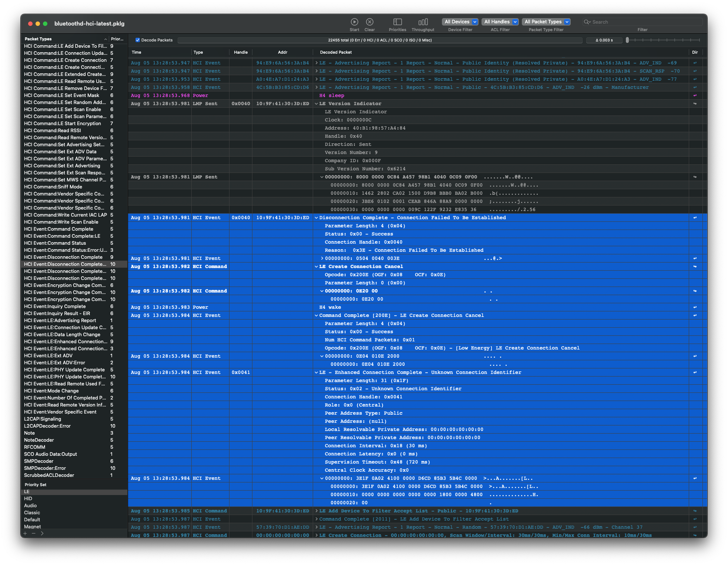
Task: Open the All Handles ACL filter dropdown
Action: [x=500, y=22]
